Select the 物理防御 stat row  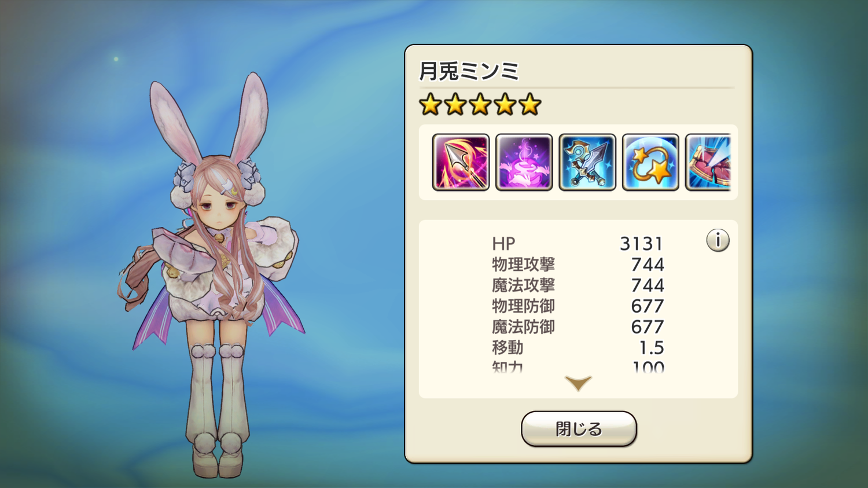(x=578, y=306)
